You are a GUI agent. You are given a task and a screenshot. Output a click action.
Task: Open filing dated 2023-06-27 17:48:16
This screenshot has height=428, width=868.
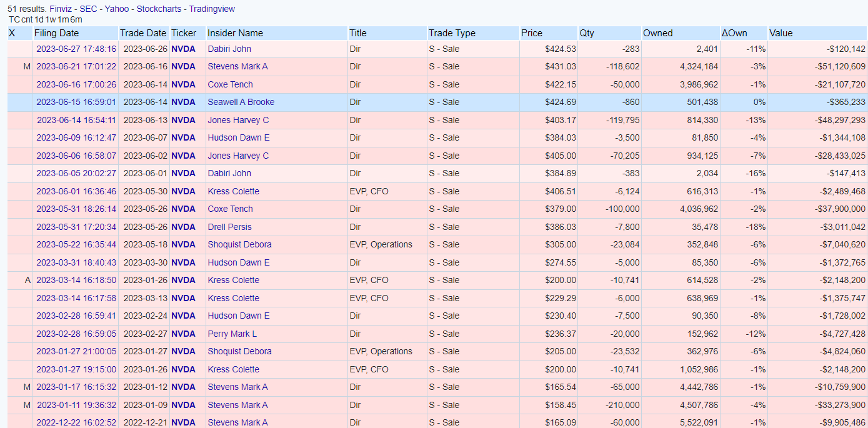tap(76, 49)
